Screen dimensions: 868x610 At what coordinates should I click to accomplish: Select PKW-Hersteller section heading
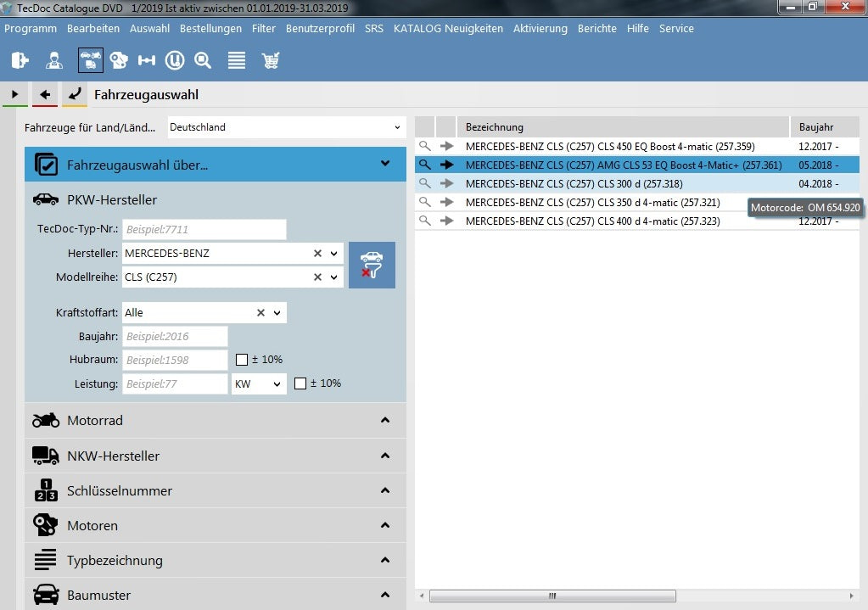pos(112,200)
